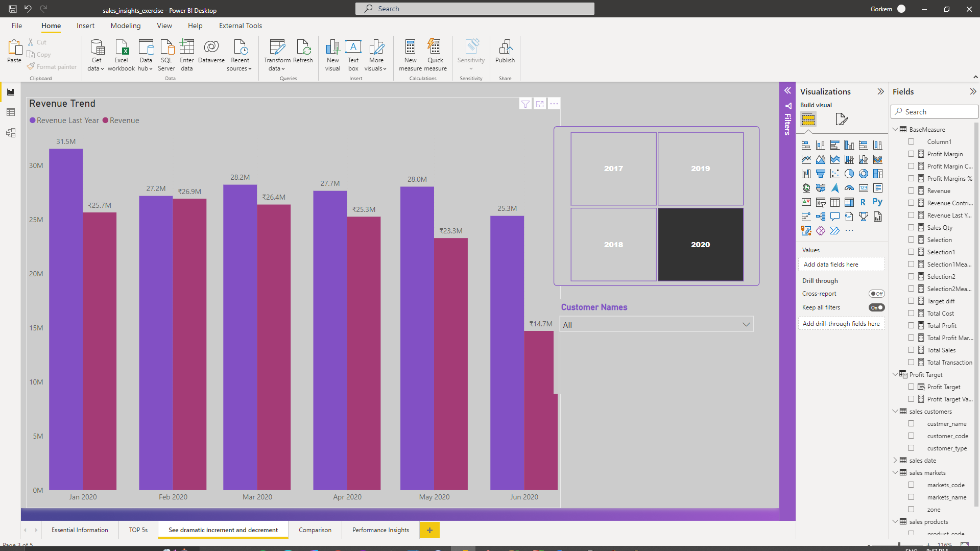Select the scatter chart visual
The width and height of the screenshot is (980, 551).
(x=834, y=174)
